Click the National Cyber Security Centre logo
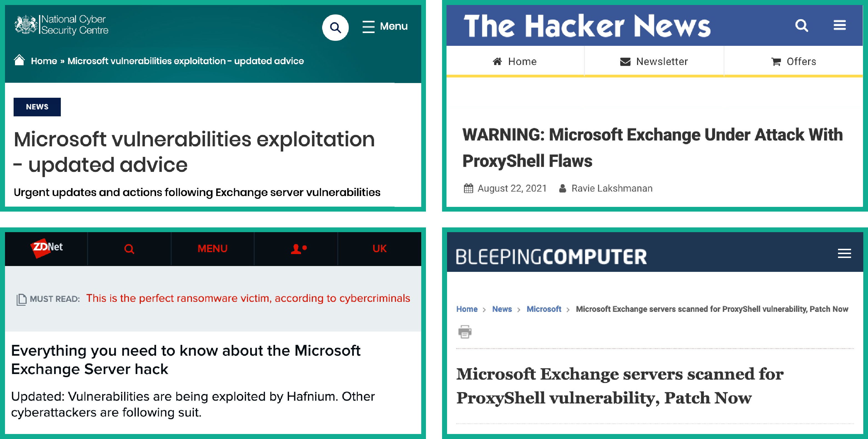The height and width of the screenshot is (439, 868). (x=61, y=25)
